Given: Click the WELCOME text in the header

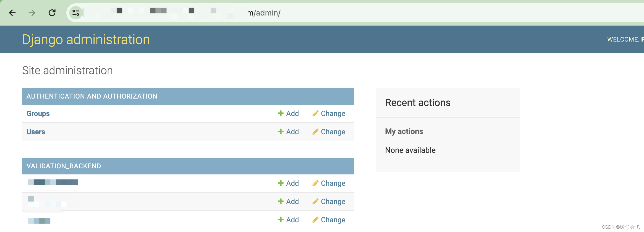Looking at the screenshot, I should pos(623,40).
